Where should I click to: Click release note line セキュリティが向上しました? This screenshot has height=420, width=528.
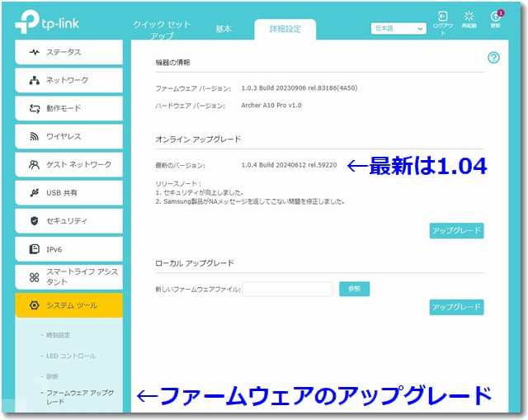(x=199, y=192)
